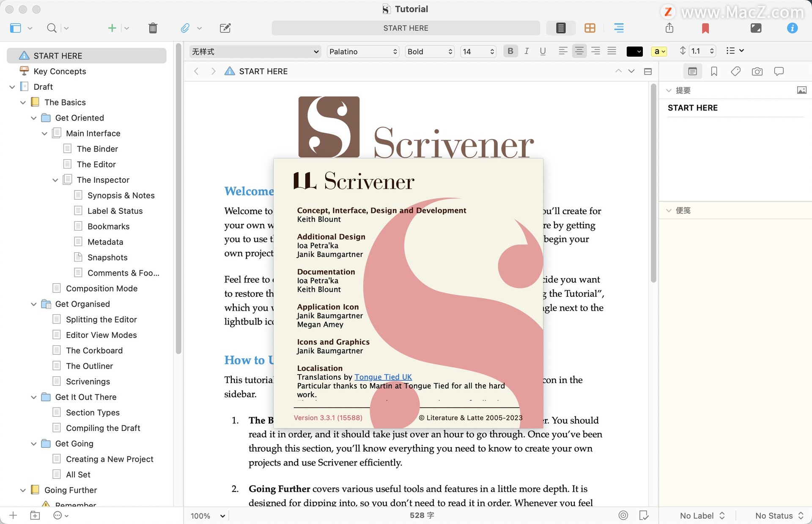Viewport: 812px width, 524px height.
Task: Toggle the editor split button
Action: pyautogui.click(x=647, y=72)
